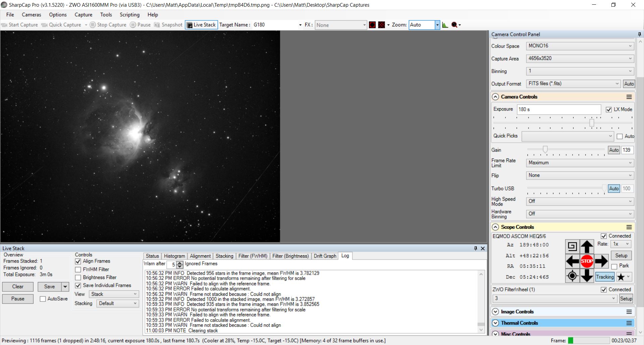Viewport: 644px width, 345px height.
Task: Open the Binning dropdown
Action: pyautogui.click(x=580, y=71)
